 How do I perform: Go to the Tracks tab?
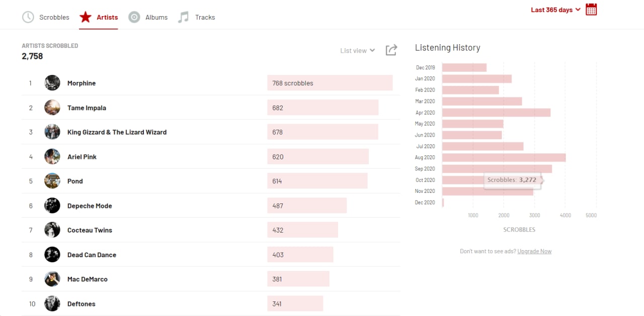click(197, 17)
